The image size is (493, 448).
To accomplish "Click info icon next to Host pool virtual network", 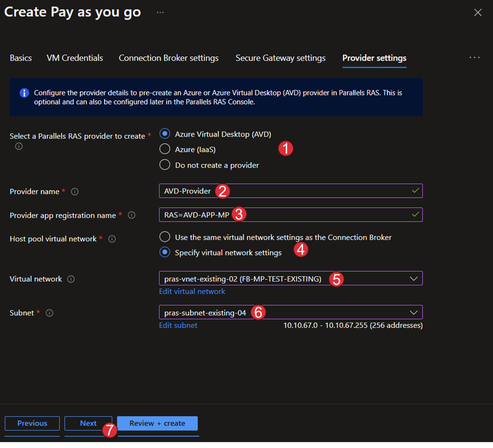I will (112, 239).
